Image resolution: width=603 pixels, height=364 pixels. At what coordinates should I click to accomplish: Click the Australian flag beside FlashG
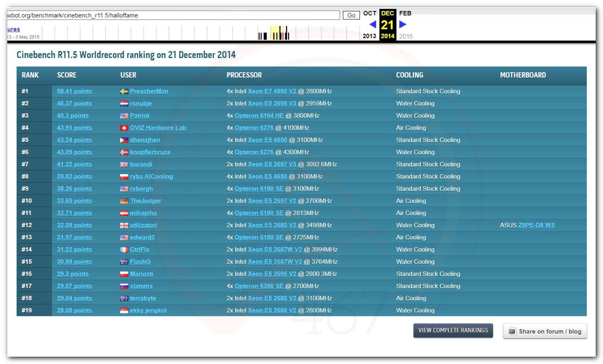point(124,262)
